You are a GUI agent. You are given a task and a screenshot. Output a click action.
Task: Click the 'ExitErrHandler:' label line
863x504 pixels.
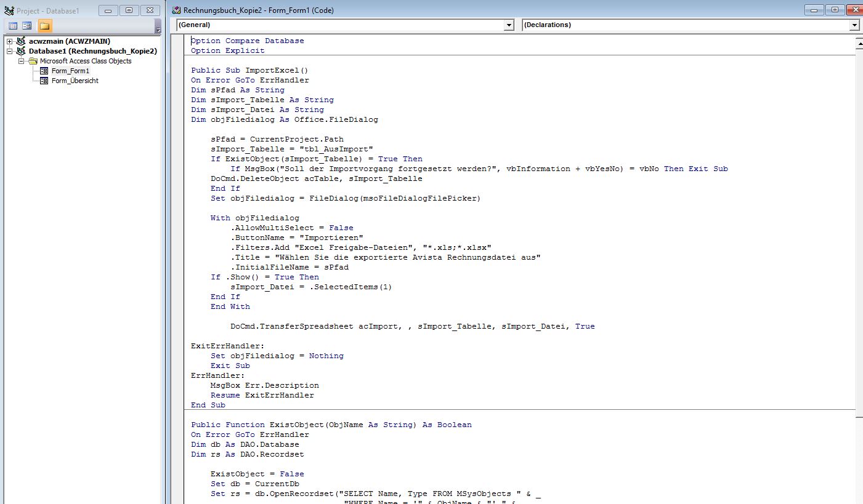pyautogui.click(x=228, y=346)
